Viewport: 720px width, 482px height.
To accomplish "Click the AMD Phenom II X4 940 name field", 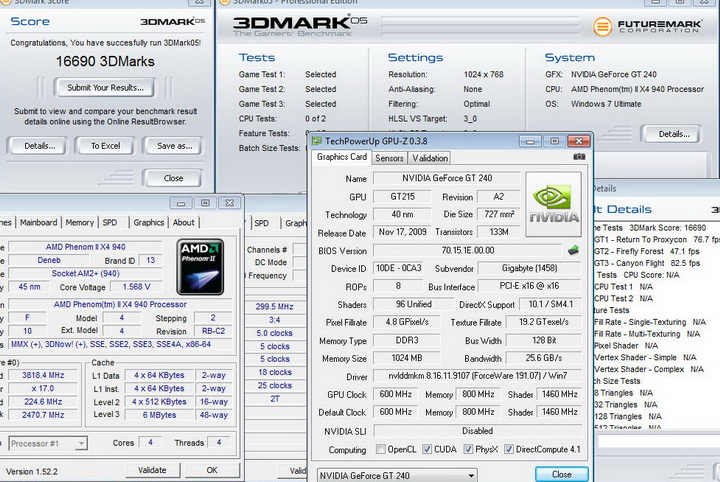I will (x=85, y=247).
